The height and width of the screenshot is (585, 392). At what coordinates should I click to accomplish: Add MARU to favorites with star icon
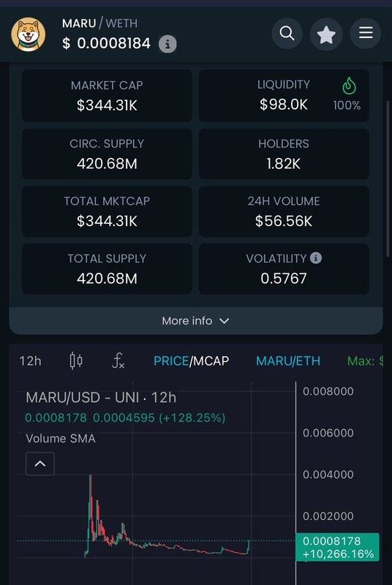(326, 34)
